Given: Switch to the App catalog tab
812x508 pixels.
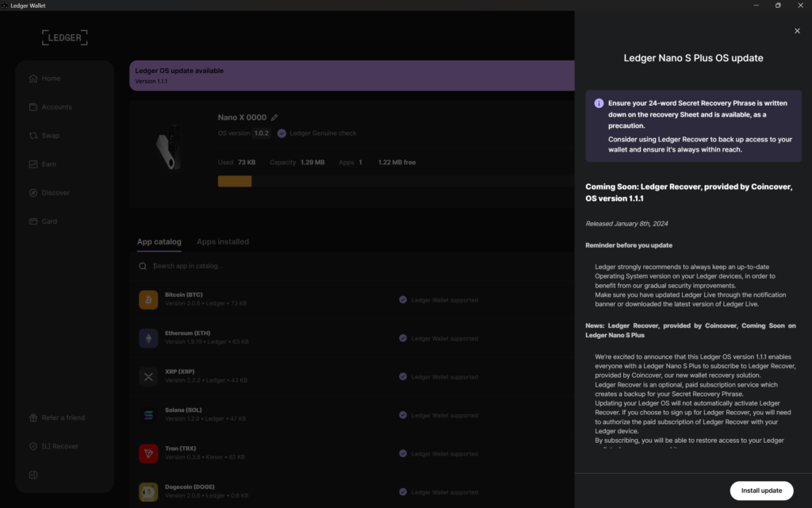Looking at the screenshot, I should point(159,241).
